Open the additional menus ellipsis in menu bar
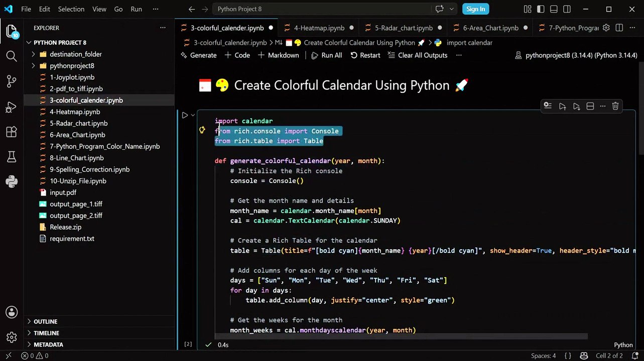Screen dimensions: 644x361 pos(156,9)
